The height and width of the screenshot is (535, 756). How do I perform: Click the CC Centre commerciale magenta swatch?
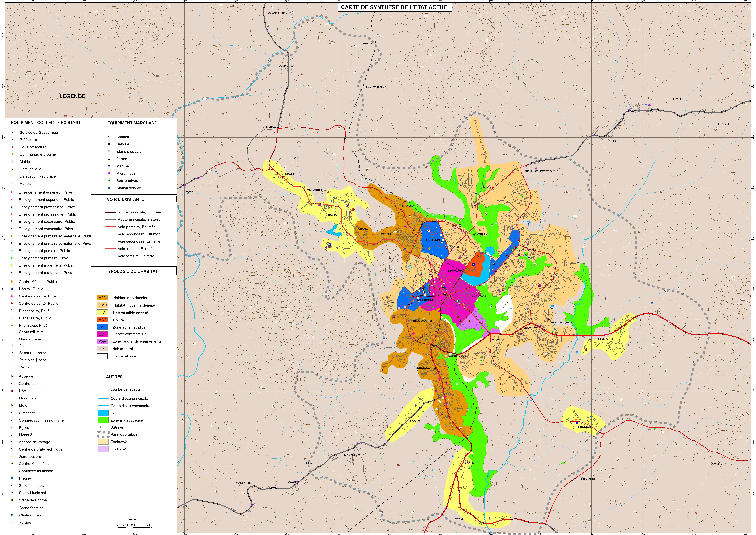[x=102, y=334]
